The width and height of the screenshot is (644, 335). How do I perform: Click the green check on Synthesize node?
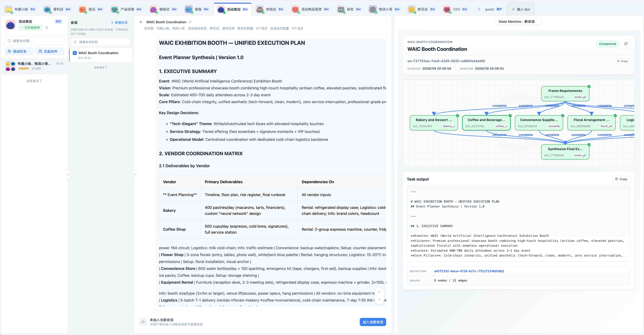[589, 145]
